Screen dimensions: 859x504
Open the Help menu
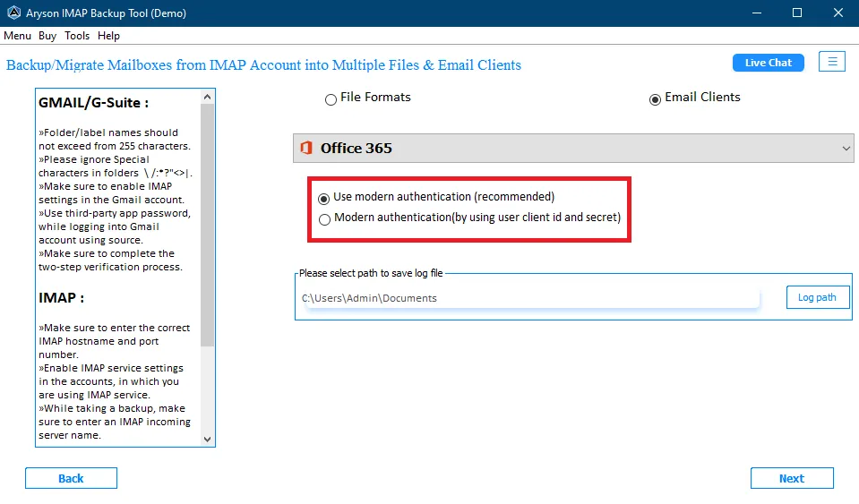coord(108,36)
